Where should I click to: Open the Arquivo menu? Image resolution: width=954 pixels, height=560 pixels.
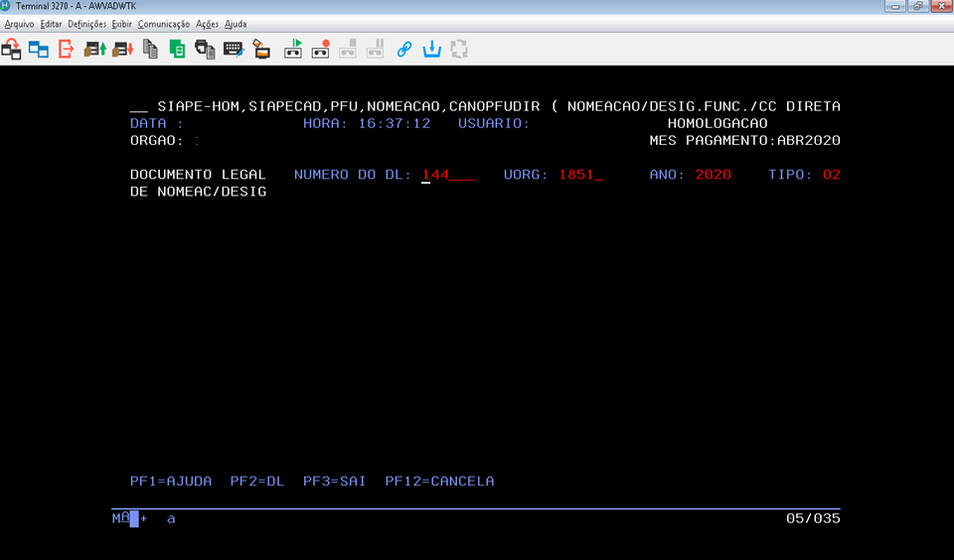pos(20,24)
